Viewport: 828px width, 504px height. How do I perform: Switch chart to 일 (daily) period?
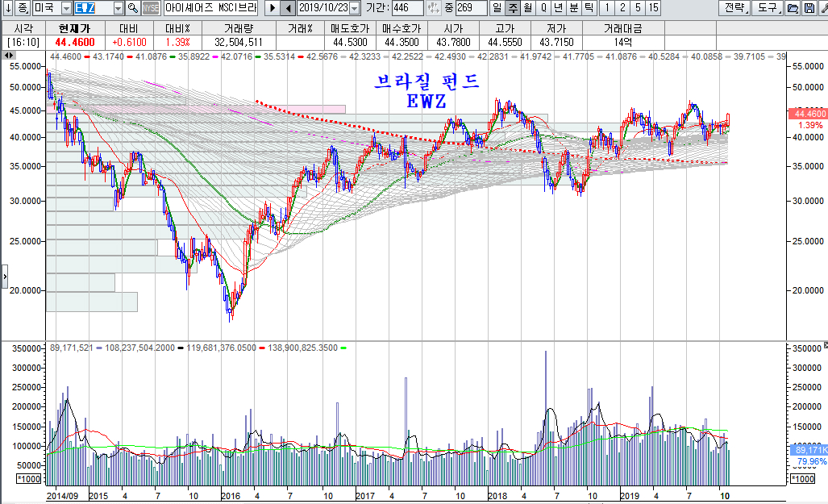497,8
